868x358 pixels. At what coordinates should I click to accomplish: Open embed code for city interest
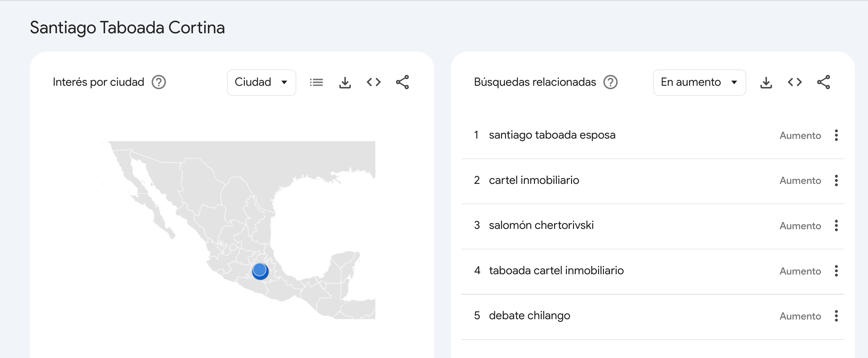click(373, 82)
